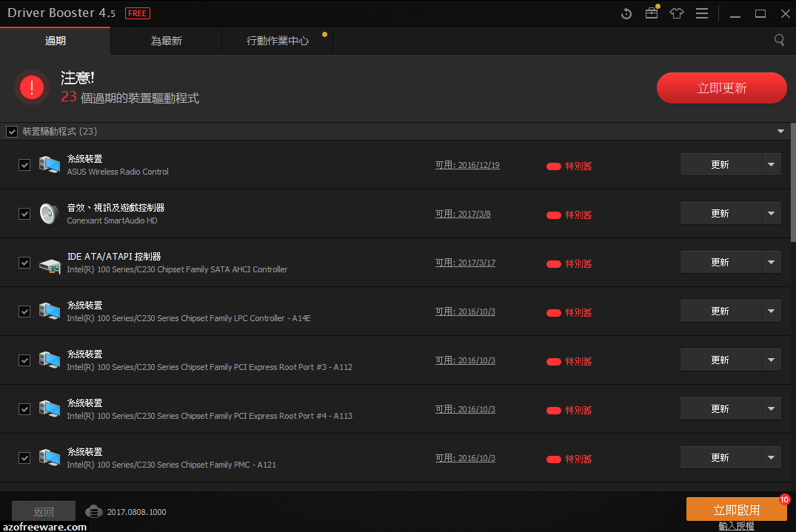This screenshot has height=532, width=796.
Task: Uncheck Chipset Family PMC A121 checkbox
Action: coord(24,458)
